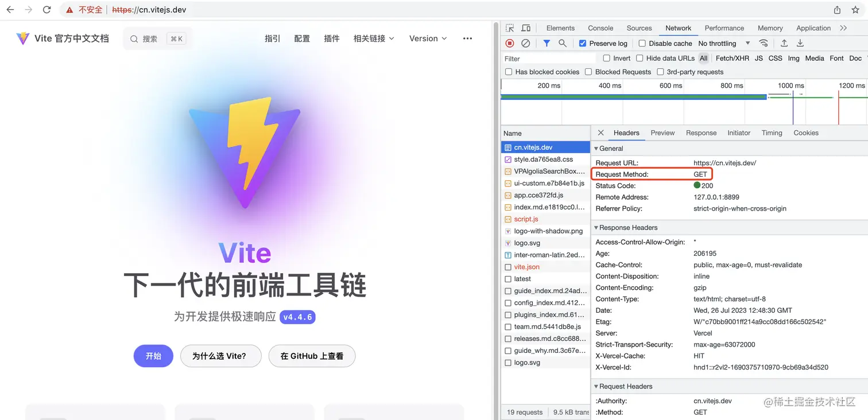Check the Blocked Requests checkbox
Screen dimensions: 868x420
tap(588, 72)
